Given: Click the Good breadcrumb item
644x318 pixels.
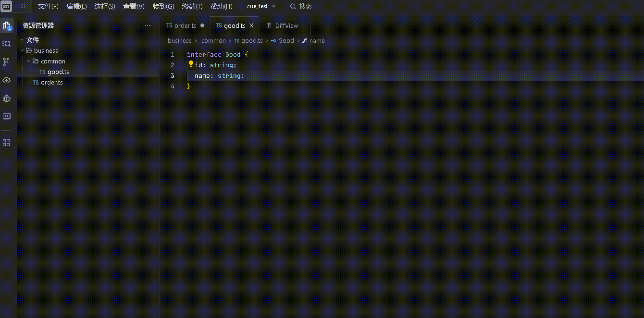Looking at the screenshot, I should tap(285, 41).
